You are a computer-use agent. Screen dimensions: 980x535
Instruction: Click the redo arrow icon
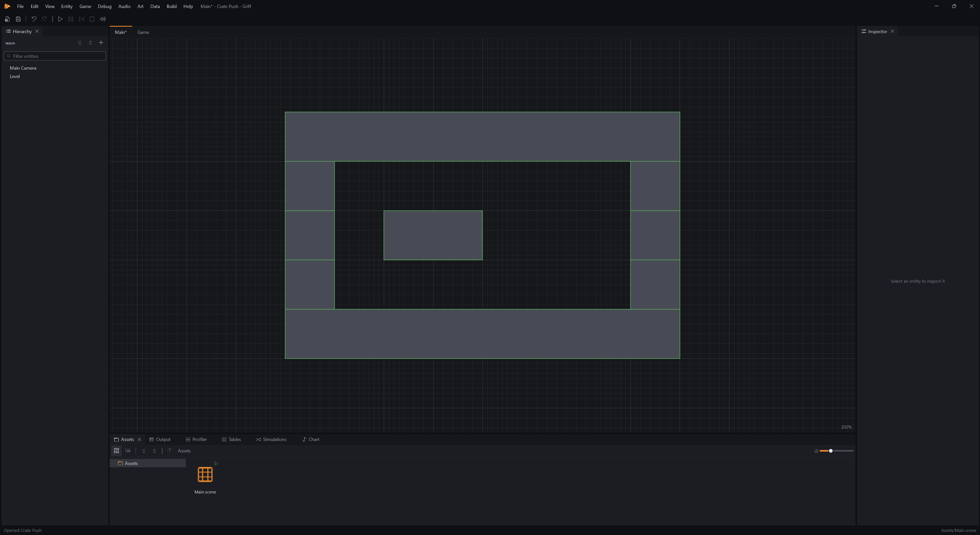45,19
